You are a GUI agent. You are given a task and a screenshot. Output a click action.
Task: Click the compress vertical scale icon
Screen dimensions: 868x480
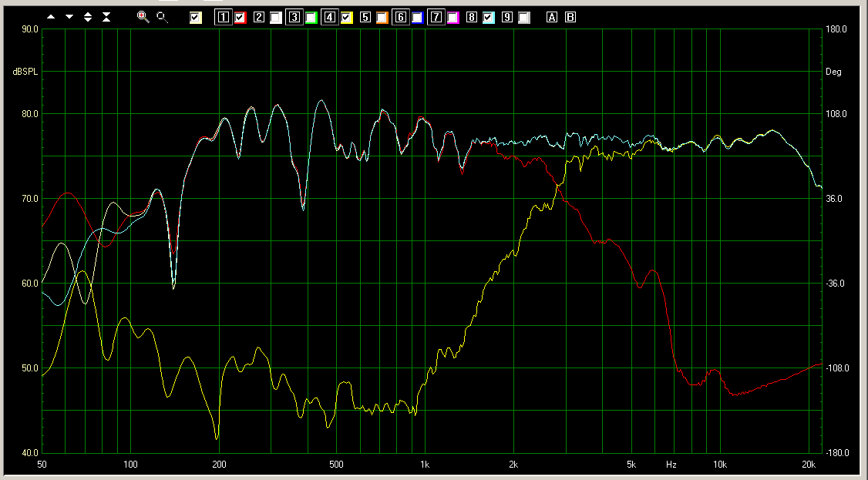(106, 16)
